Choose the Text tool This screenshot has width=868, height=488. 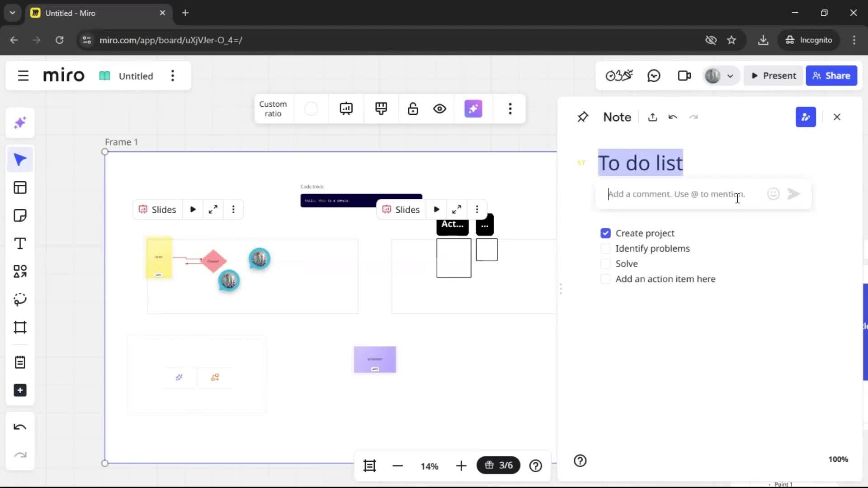pos(20,244)
